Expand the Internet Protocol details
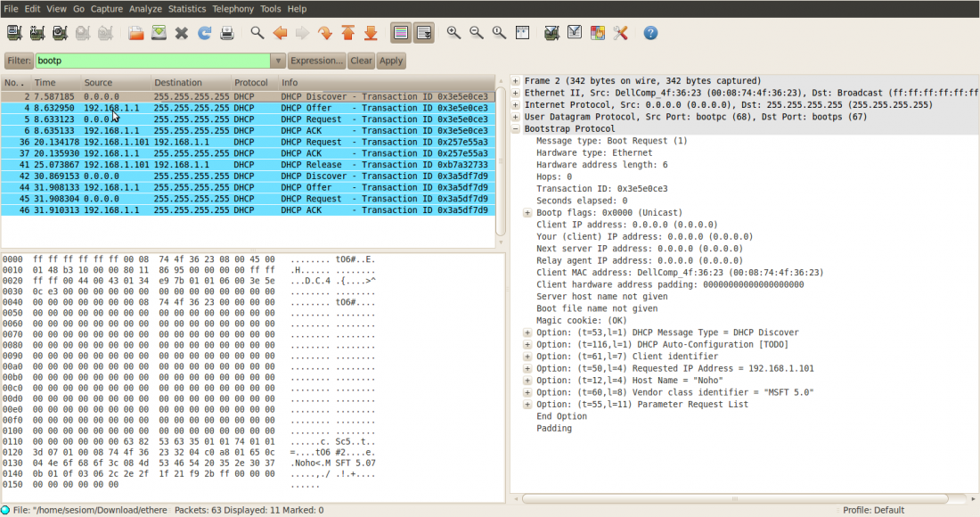This screenshot has height=517, width=980. tap(516, 104)
